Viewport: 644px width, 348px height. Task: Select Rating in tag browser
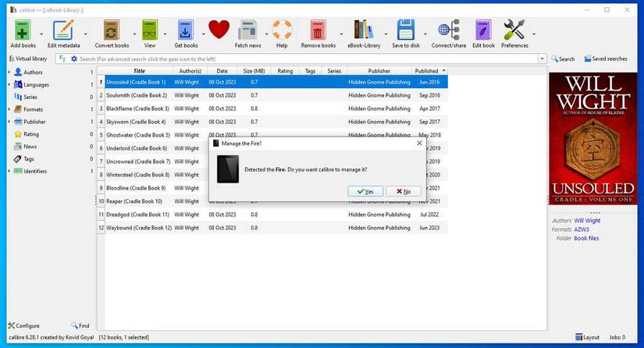30,134
